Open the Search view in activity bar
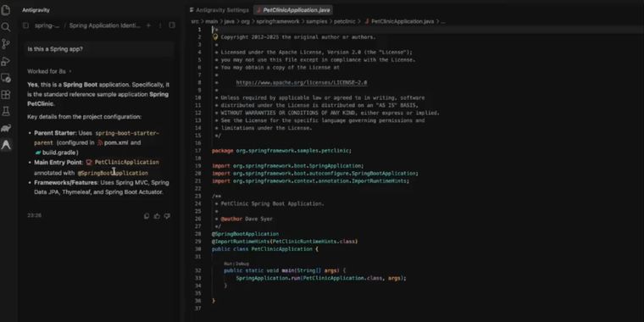The width and height of the screenshot is (644, 322). point(6,27)
